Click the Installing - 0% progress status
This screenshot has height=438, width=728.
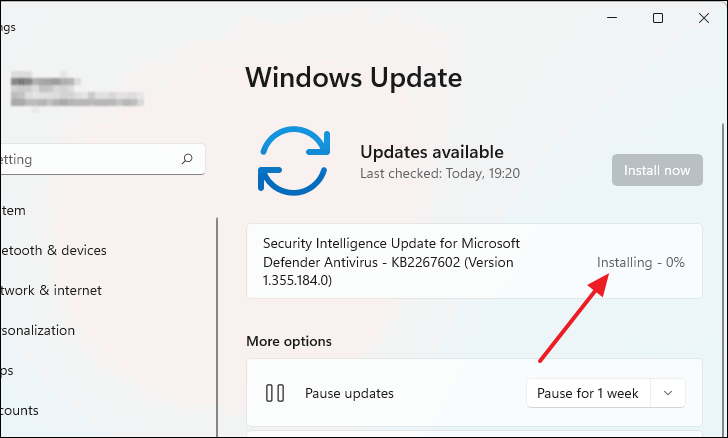[640, 262]
